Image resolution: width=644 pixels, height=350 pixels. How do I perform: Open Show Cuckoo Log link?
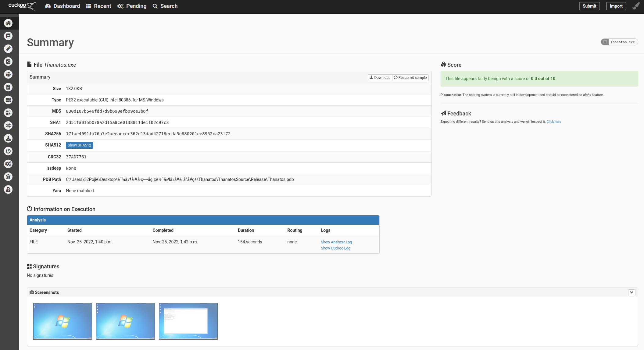pos(335,248)
